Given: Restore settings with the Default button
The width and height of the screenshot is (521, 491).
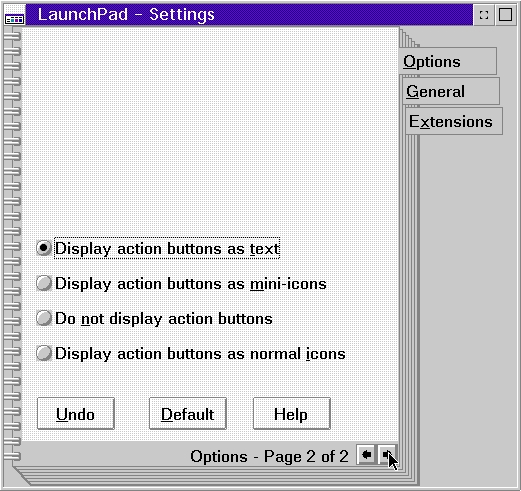Looking at the screenshot, I should point(188,414).
